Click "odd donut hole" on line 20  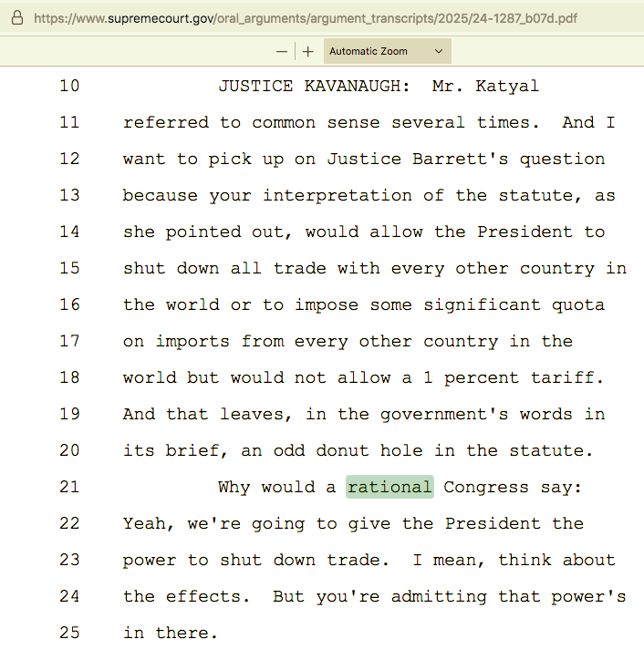348,451
